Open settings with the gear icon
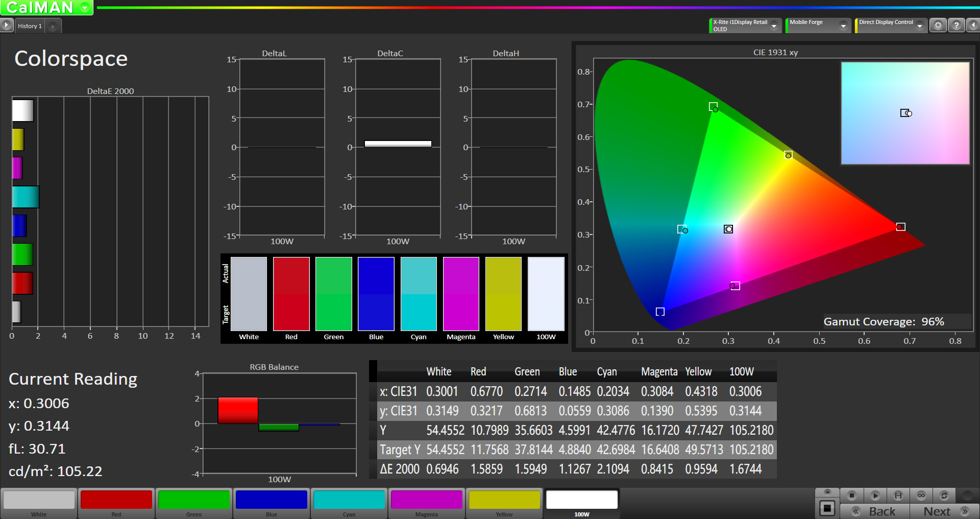The image size is (980, 519). 938,25
